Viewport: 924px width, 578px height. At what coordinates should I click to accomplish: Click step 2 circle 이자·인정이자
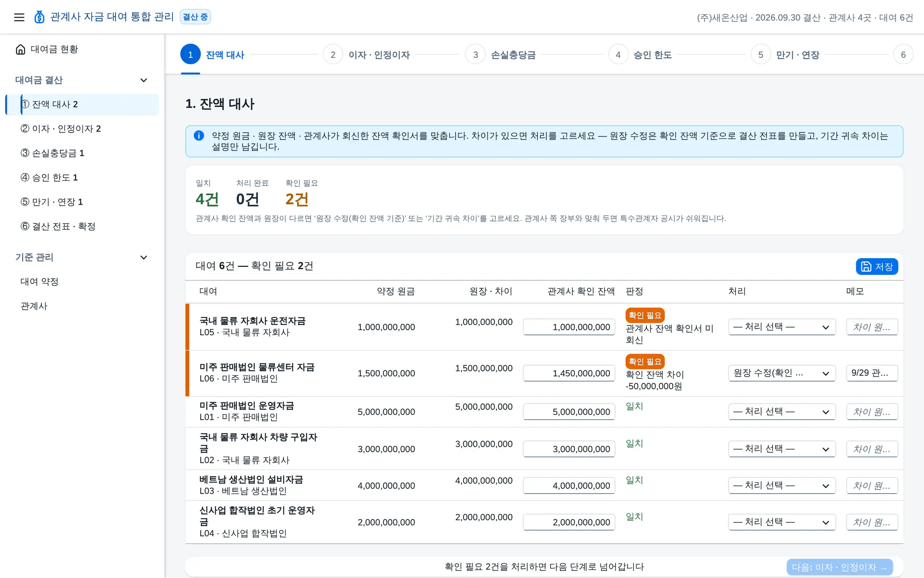coord(333,54)
